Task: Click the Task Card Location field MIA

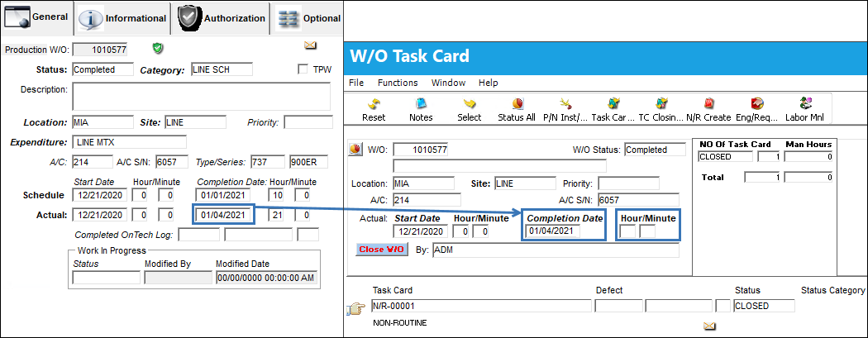Action: pos(423,183)
